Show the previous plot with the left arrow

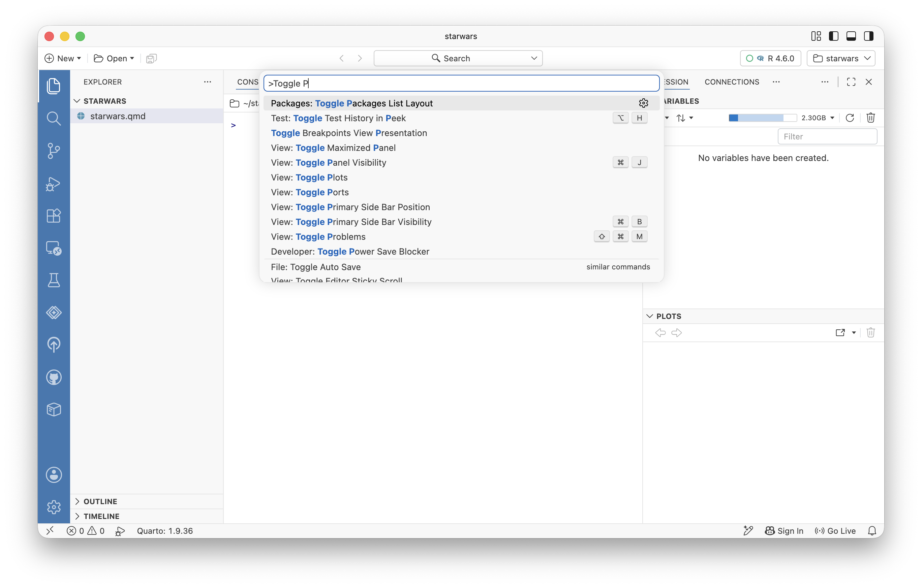click(x=660, y=332)
